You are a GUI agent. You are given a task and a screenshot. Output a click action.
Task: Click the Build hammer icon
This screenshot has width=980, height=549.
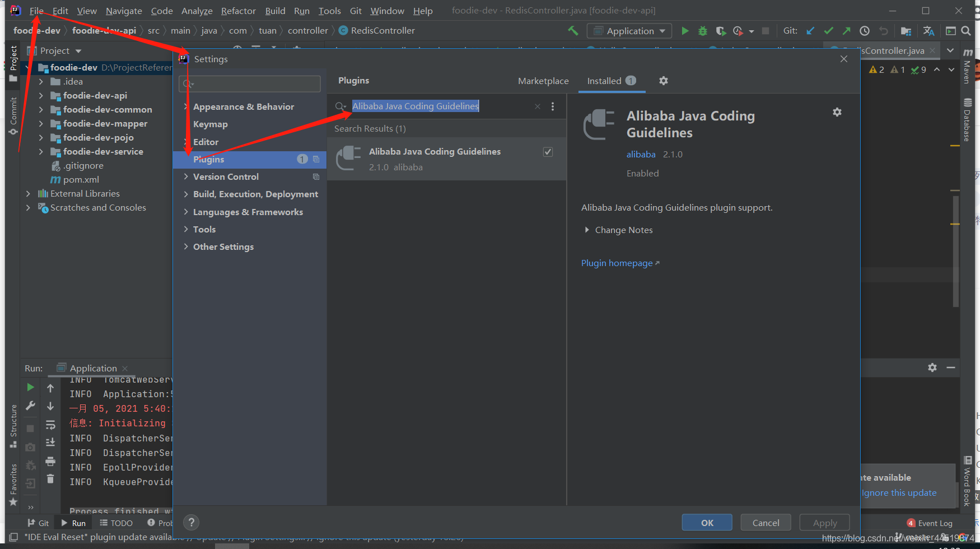click(x=573, y=31)
